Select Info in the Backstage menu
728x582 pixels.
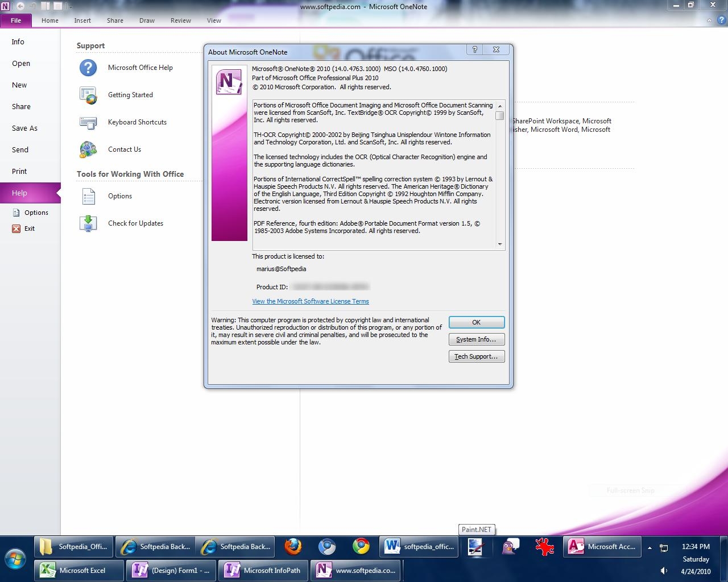30,42
